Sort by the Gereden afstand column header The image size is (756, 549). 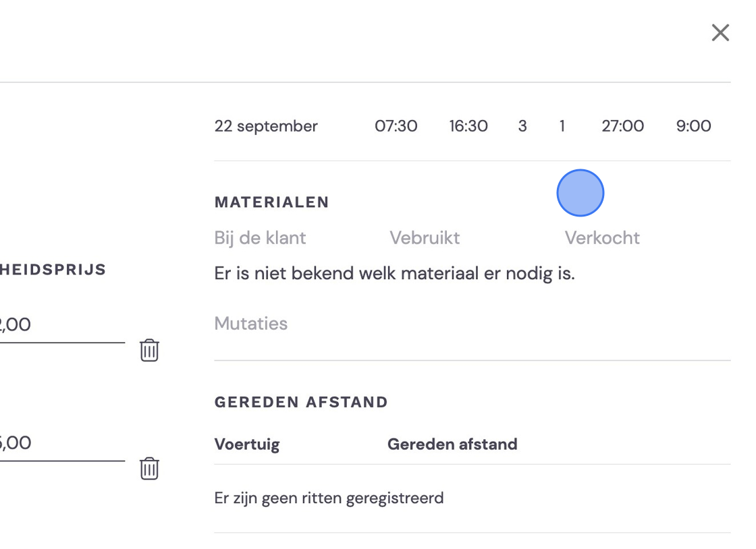(x=452, y=444)
